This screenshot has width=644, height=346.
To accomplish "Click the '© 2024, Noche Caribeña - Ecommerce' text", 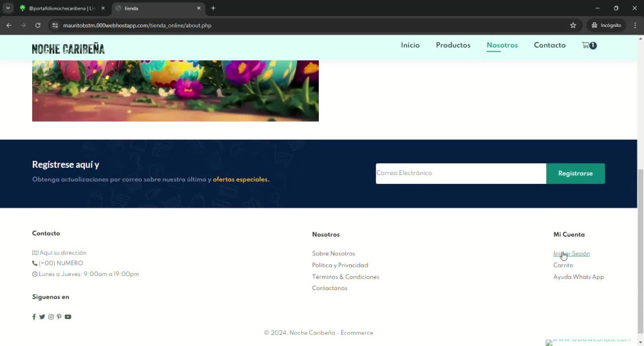I will [319, 333].
